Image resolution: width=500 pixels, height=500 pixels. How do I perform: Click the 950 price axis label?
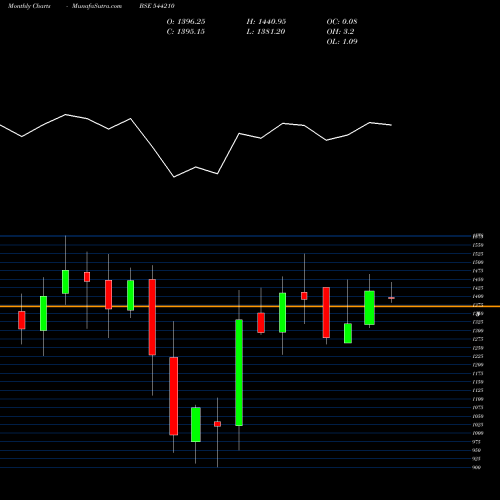pos(477,450)
